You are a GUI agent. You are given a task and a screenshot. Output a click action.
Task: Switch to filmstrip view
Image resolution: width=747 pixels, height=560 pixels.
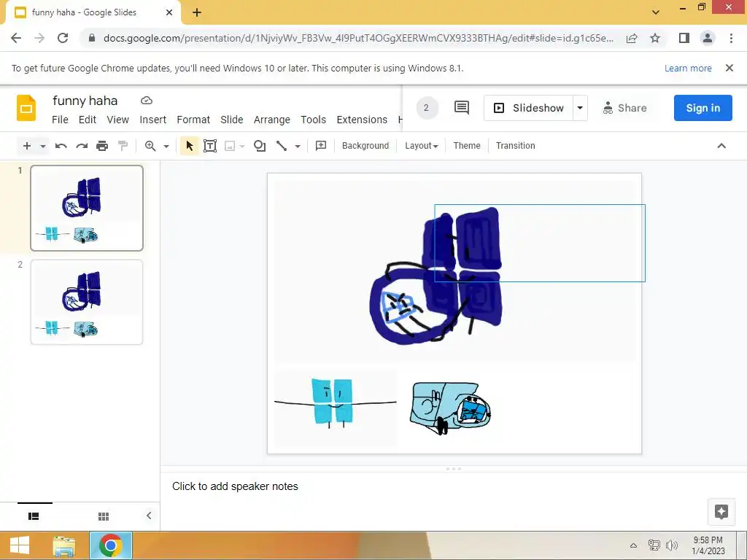coord(34,516)
